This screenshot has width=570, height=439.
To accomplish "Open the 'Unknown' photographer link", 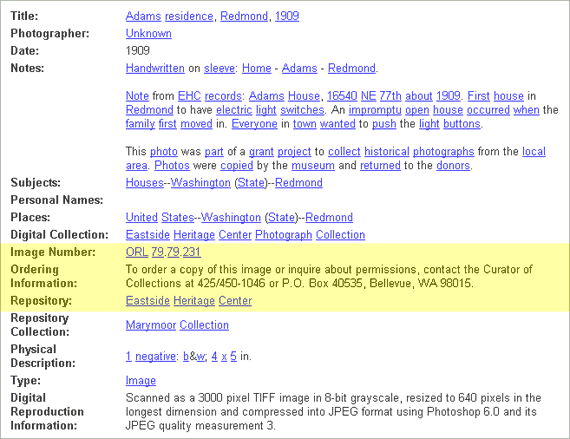I will coord(148,33).
